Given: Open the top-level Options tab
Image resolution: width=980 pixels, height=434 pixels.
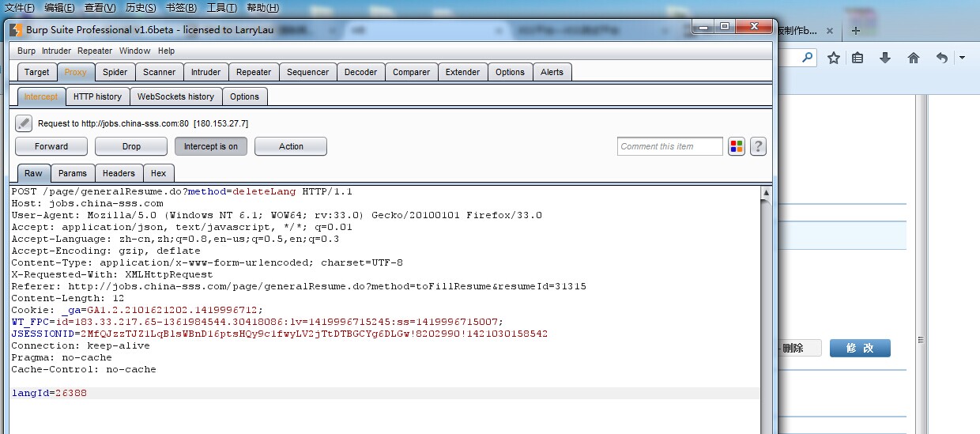Looking at the screenshot, I should 511,72.
